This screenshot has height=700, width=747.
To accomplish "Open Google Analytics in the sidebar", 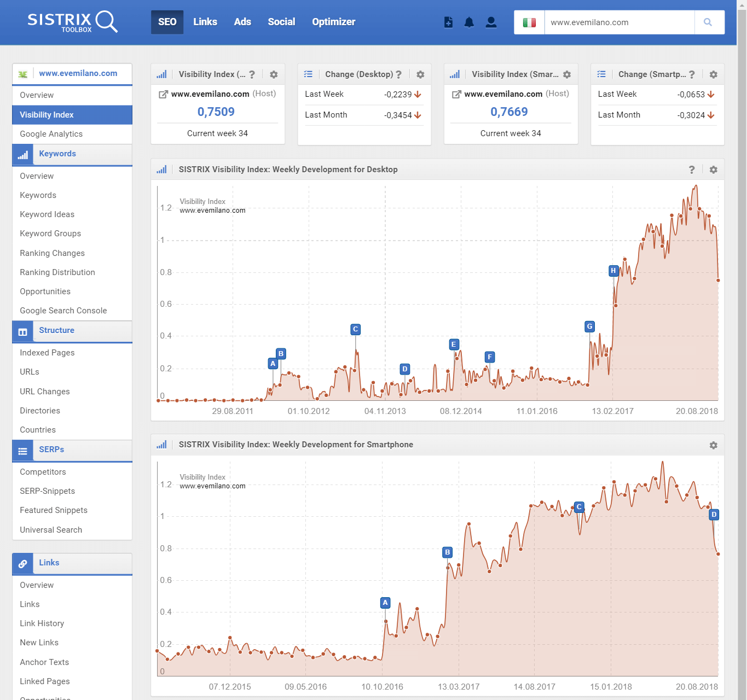I will (x=72, y=134).
